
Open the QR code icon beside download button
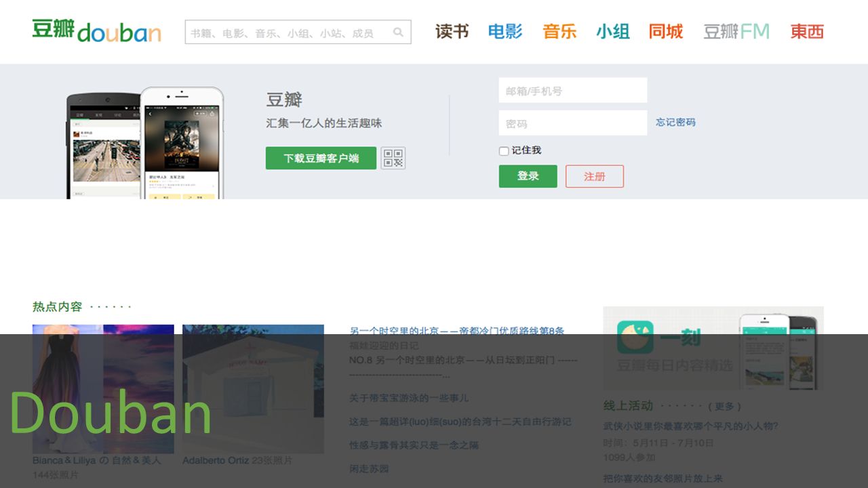(x=393, y=158)
